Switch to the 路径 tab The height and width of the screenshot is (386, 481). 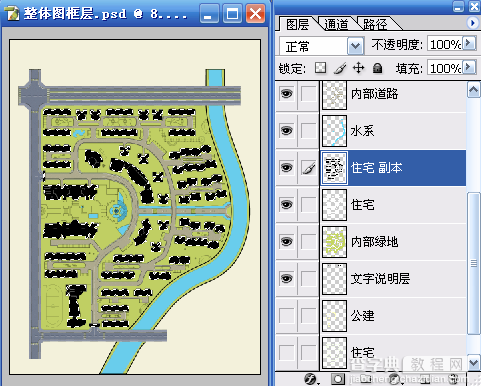click(375, 24)
